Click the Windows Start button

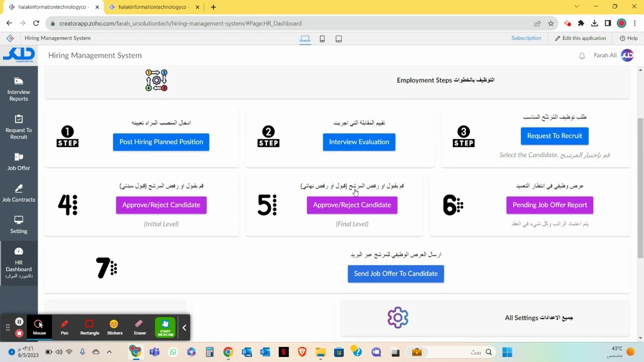coord(507,352)
